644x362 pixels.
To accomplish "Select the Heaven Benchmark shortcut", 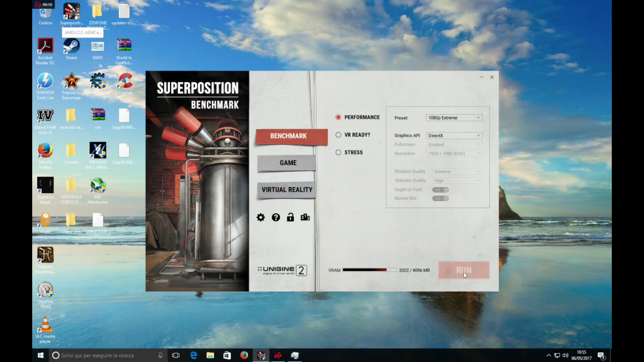I will tap(45, 260).
